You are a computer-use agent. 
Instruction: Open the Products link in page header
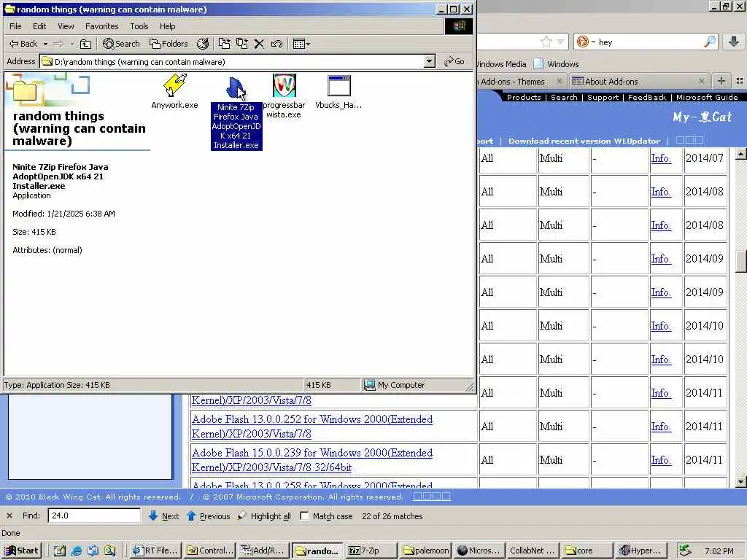[524, 97]
